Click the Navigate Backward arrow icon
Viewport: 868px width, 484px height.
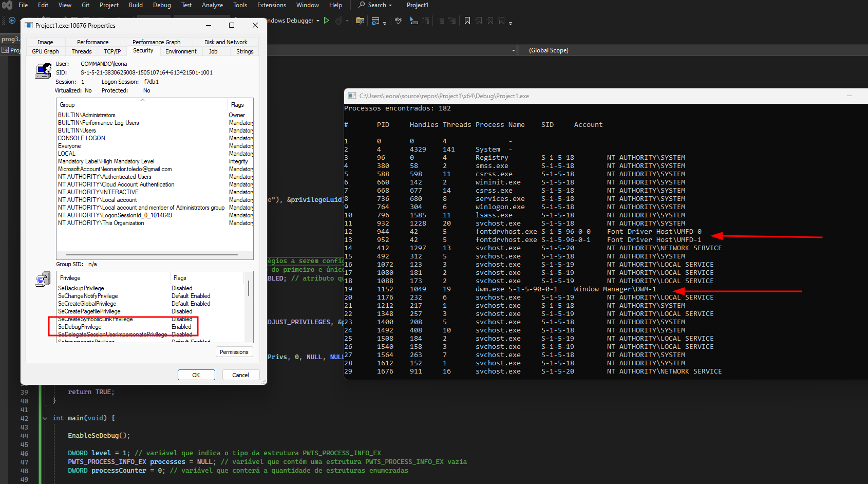[x=12, y=21]
